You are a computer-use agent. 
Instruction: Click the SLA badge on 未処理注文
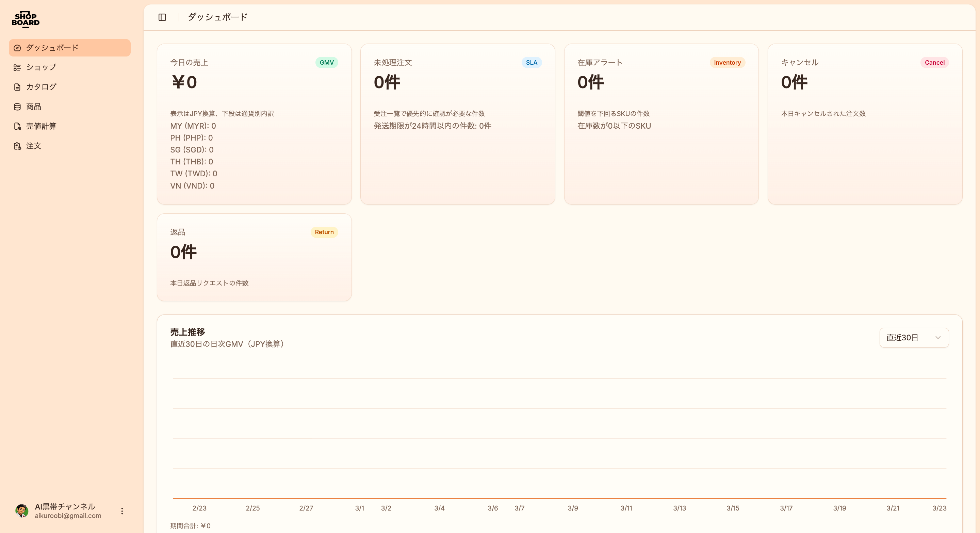pyautogui.click(x=531, y=62)
